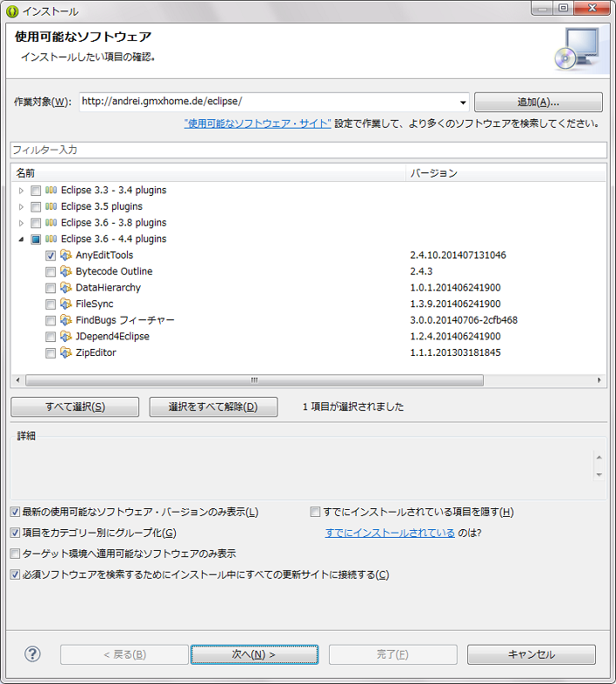Toggle 必須ソフトウェアを検索するため checkbox

pos(16,574)
